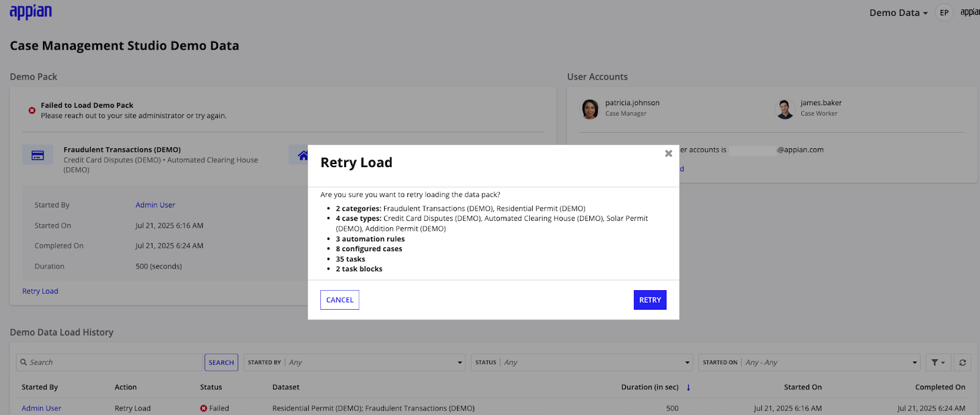Open the Started By filter dropdown
The image size is (980, 415).
(x=355, y=362)
